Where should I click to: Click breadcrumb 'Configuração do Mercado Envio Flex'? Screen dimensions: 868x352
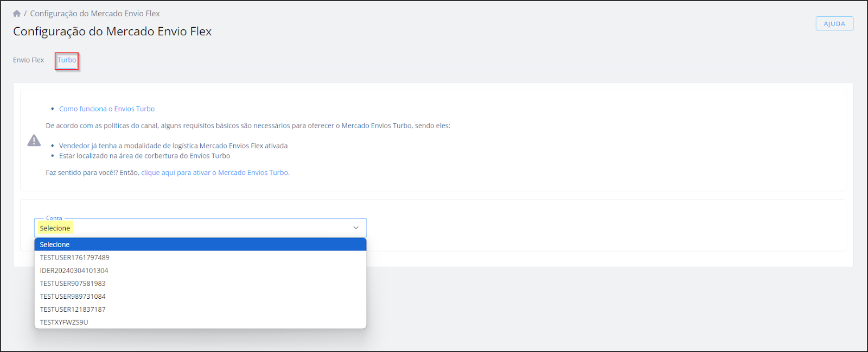pyautogui.click(x=95, y=14)
